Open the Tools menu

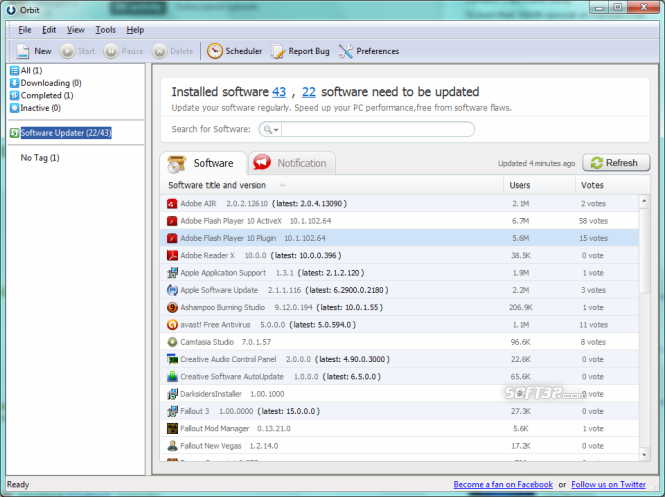click(x=105, y=30)
